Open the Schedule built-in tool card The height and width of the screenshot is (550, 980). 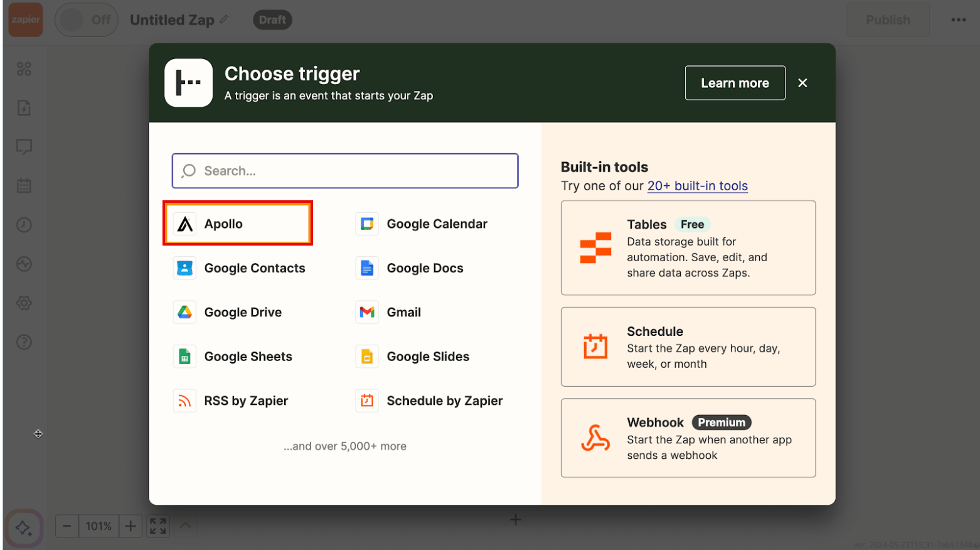click(x=688, y=347)
